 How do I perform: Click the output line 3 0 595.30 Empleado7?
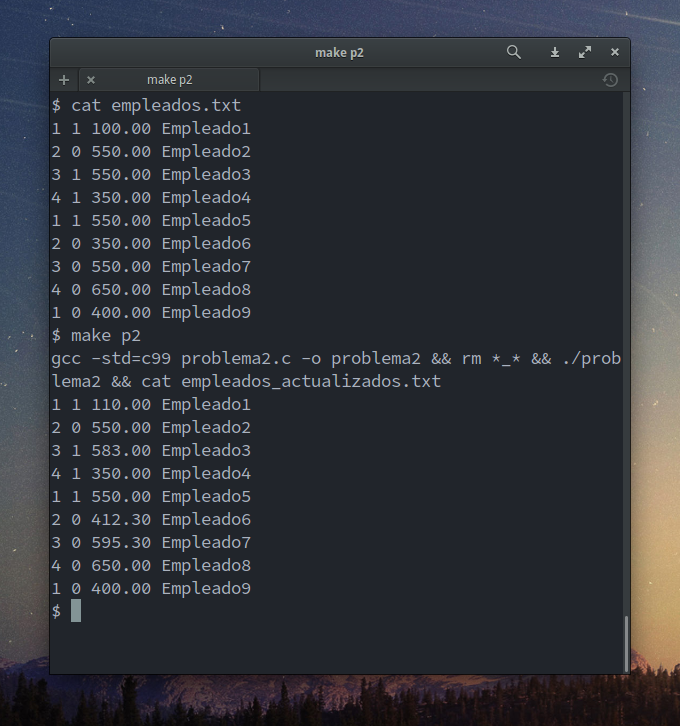pyautogui.click(x=151, y=543)
